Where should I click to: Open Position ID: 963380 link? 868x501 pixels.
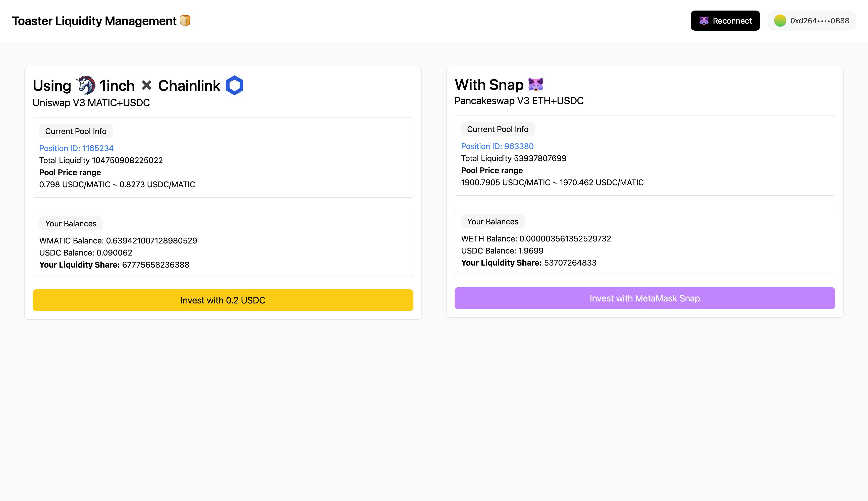(x=497, y=146)
